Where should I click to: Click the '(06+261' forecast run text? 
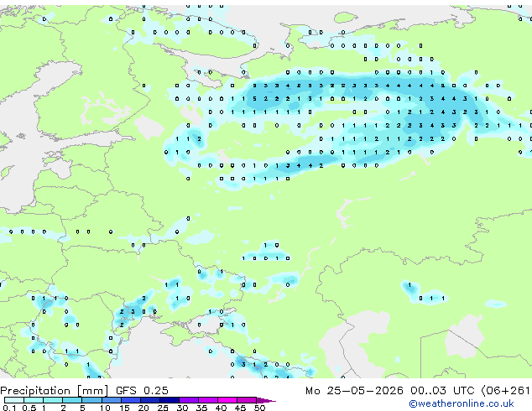point(505,391)
